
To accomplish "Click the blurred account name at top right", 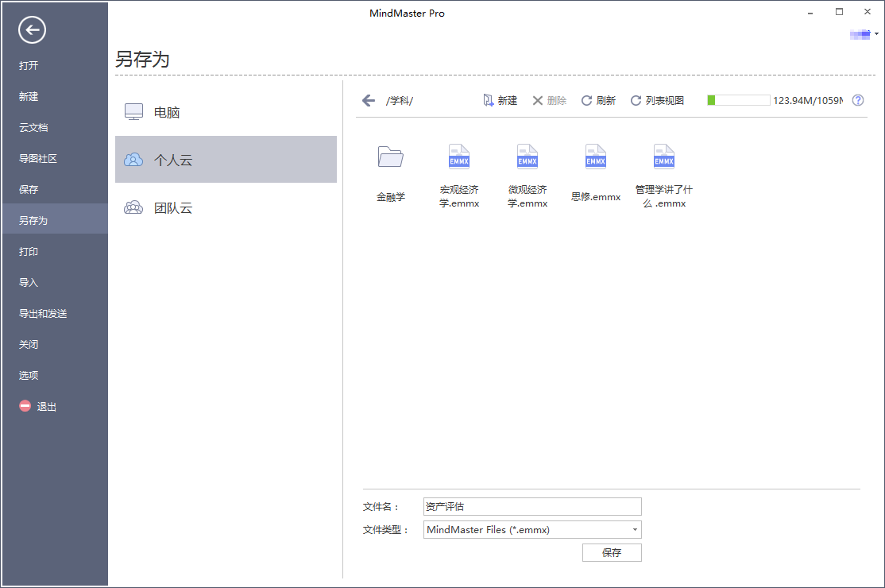I will coord(860,35).
